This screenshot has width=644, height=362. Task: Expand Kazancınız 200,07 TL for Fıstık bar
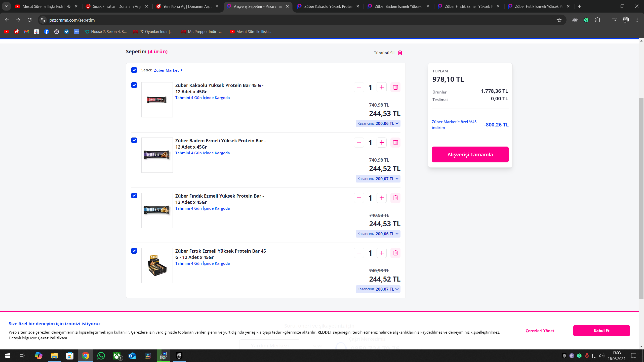pyautogui.click(x=378, y=289)
